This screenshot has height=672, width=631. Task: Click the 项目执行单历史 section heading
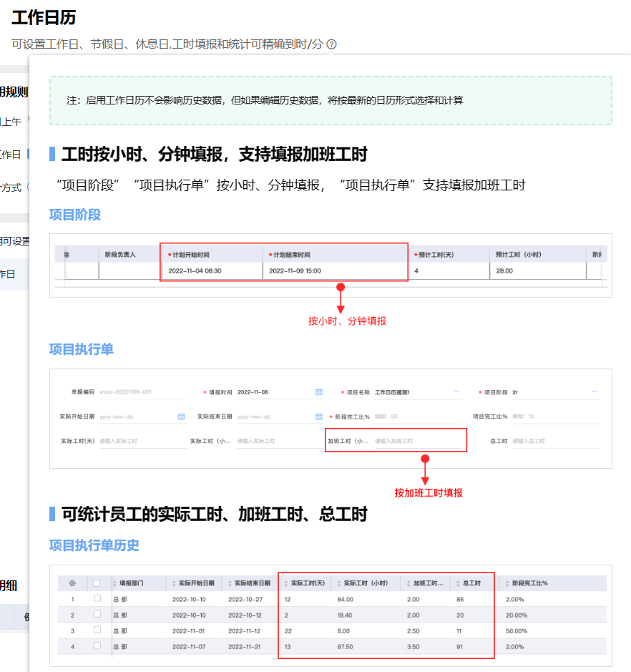tap(94, 545)
